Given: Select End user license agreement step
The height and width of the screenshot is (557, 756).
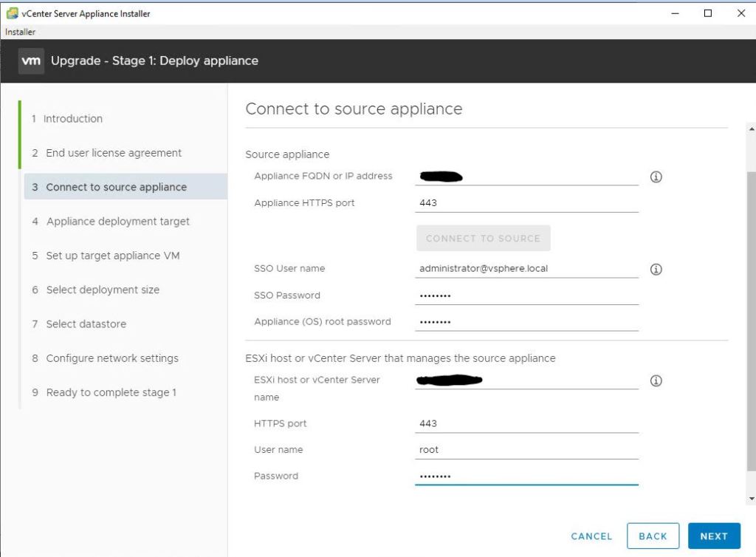Looking at the screenshot, I should [113, 153].
